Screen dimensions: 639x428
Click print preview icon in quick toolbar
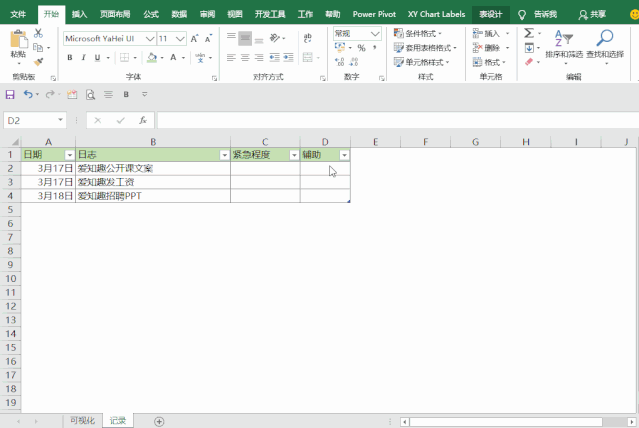click(90, 95)
